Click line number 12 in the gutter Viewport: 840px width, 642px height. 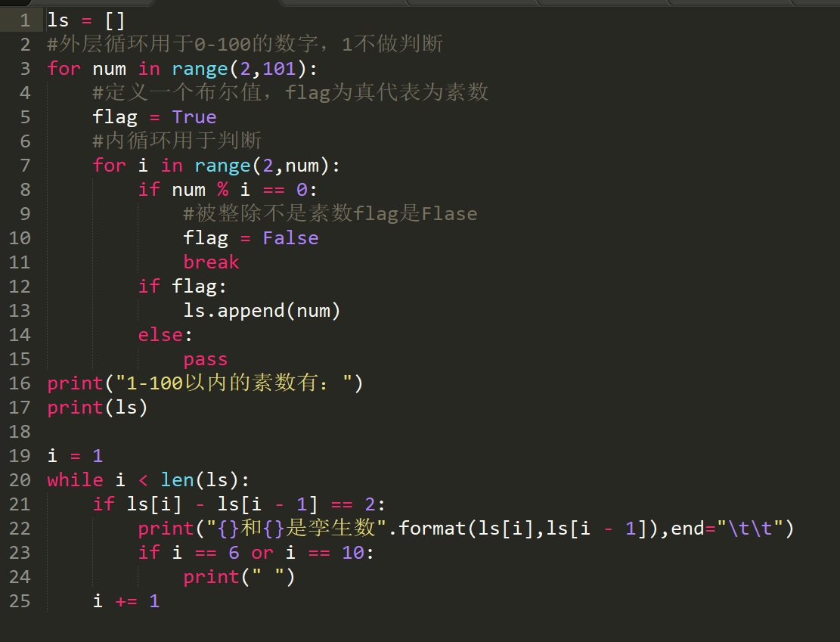pos(20,286)
